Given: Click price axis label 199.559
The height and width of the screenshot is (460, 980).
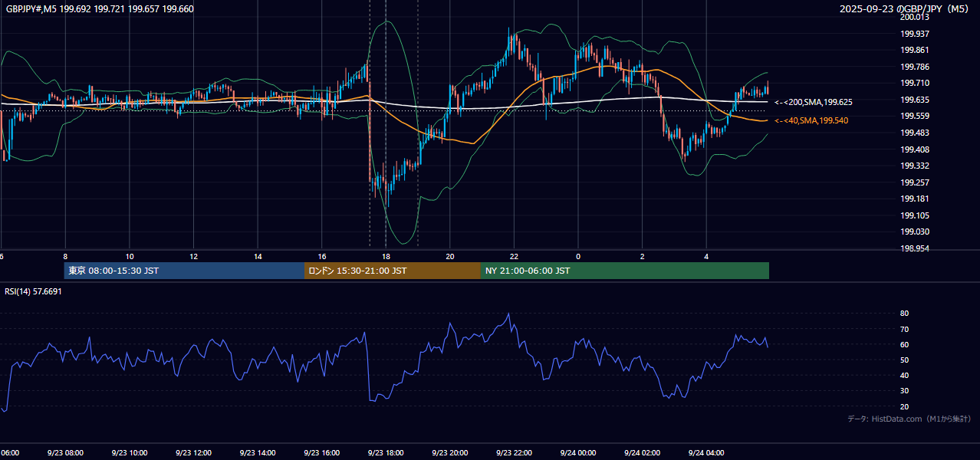Looking at the screenshot, I should (915, 116).
